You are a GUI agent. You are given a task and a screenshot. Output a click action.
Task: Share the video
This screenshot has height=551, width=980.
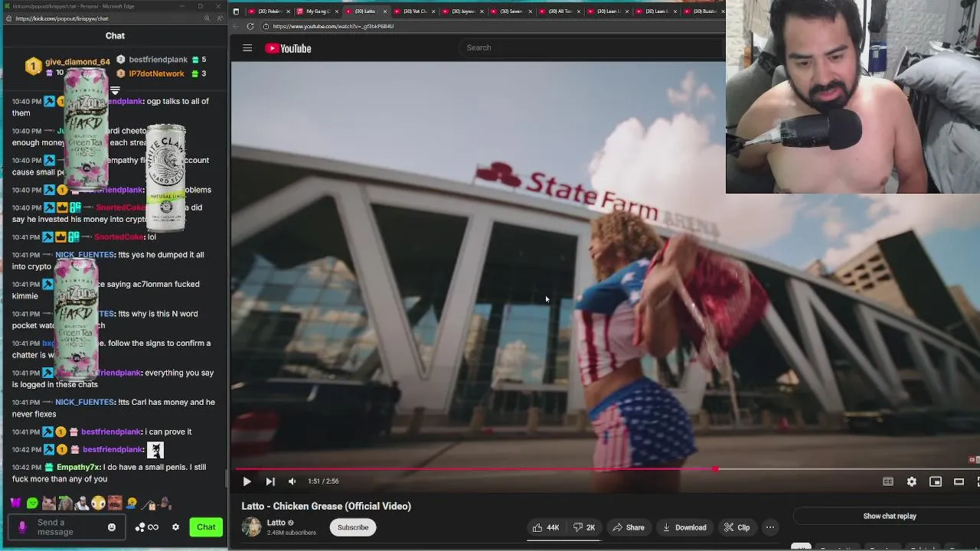(628, 527)
